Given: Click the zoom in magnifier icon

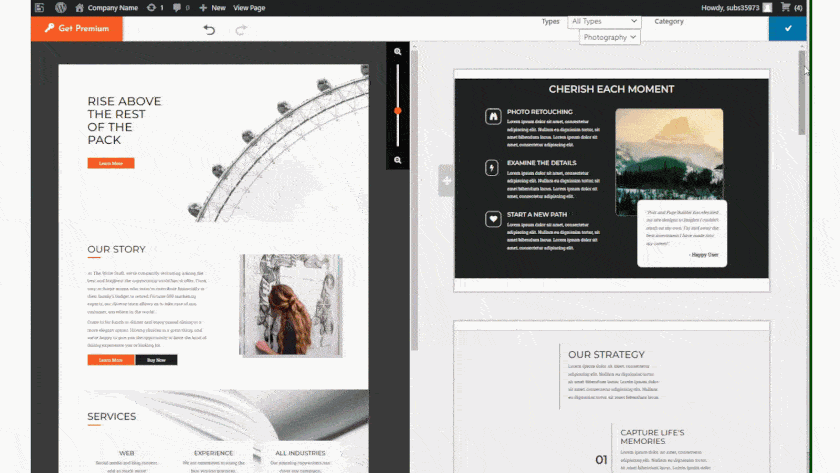Looking at the screenshot, I should point(398,52).
